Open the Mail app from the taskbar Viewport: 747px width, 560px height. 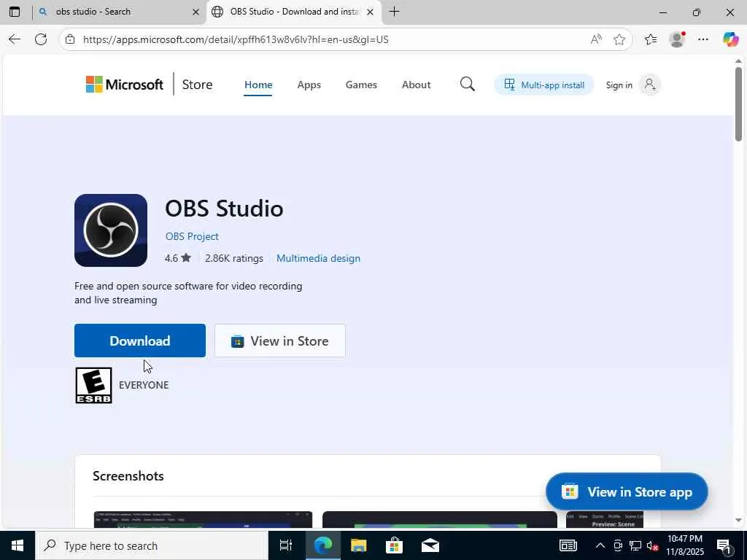pos(430,545)
